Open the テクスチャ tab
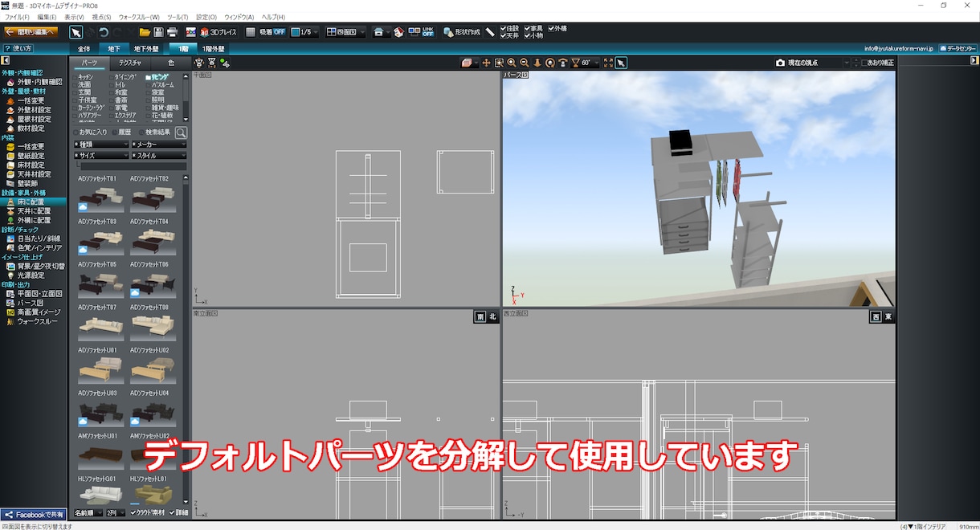Image resolution: width=980 pixels, height=530 pixels. [130, 63]
